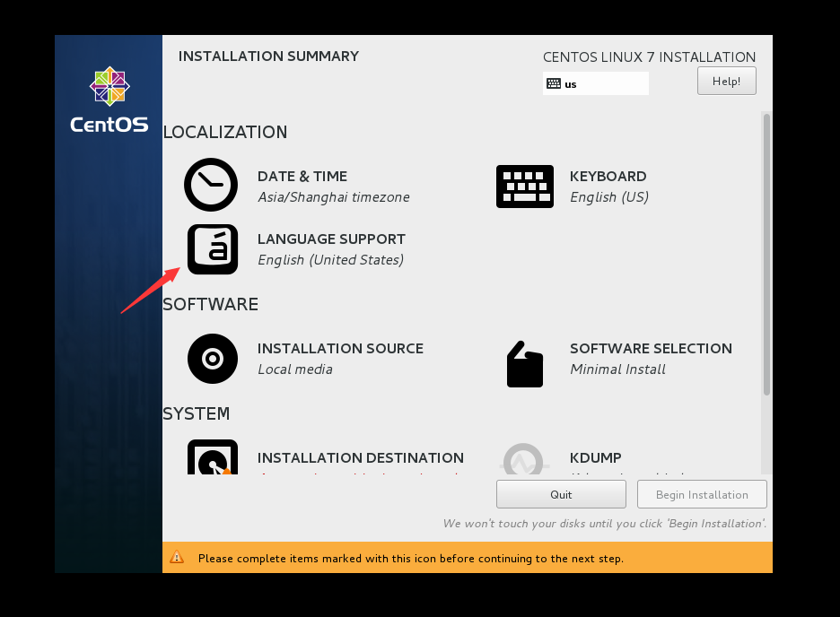
Task: Click the English (US) keyboard text
Action: [x=609, y=197]
